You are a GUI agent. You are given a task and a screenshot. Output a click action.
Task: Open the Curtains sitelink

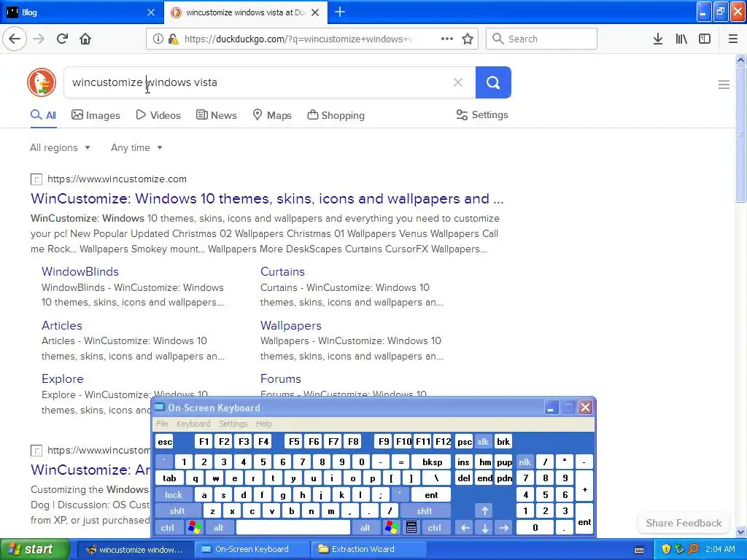(282, 271)
